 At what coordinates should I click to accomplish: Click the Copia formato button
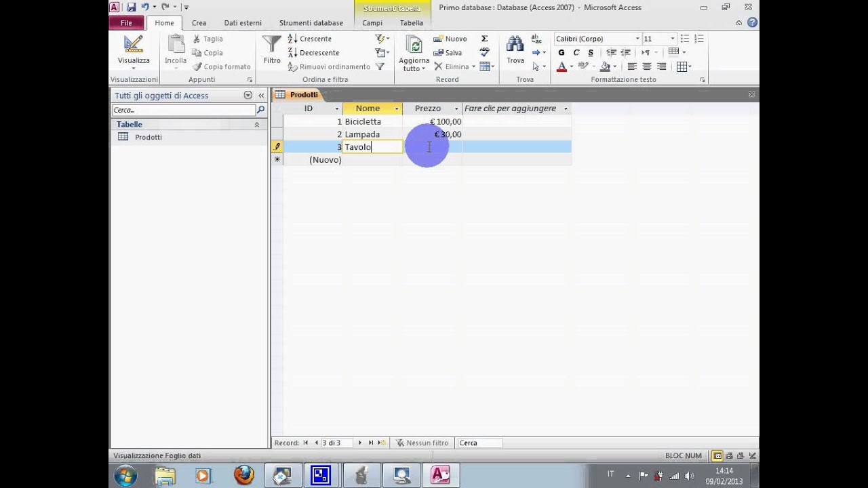(x=221, y=66)
